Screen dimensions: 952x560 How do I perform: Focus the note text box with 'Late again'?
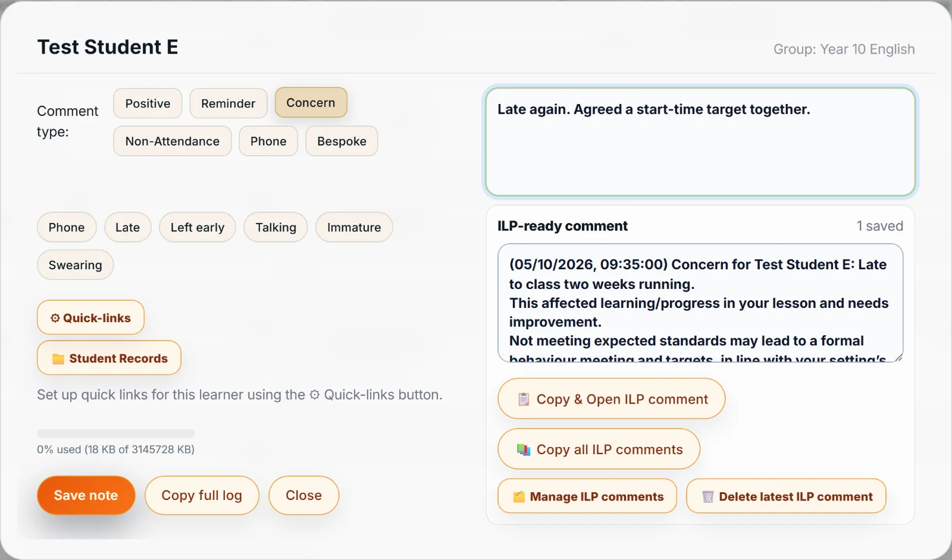point(700,141)
